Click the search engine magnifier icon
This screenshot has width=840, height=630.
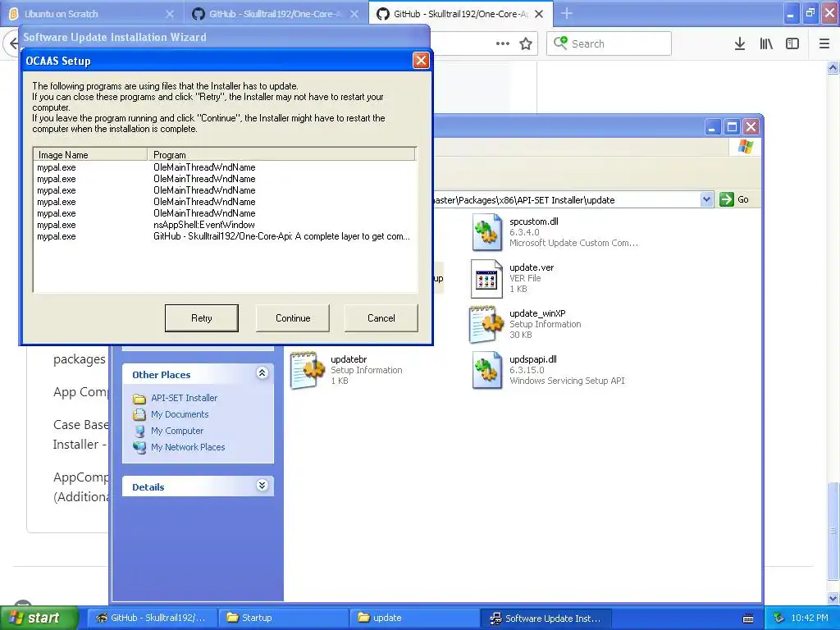(560, 43)
